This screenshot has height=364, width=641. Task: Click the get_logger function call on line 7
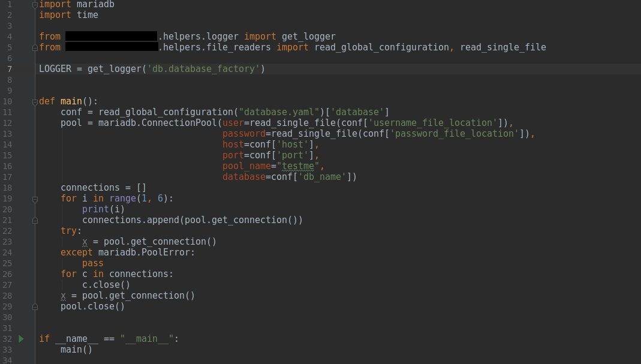point(114,69)
